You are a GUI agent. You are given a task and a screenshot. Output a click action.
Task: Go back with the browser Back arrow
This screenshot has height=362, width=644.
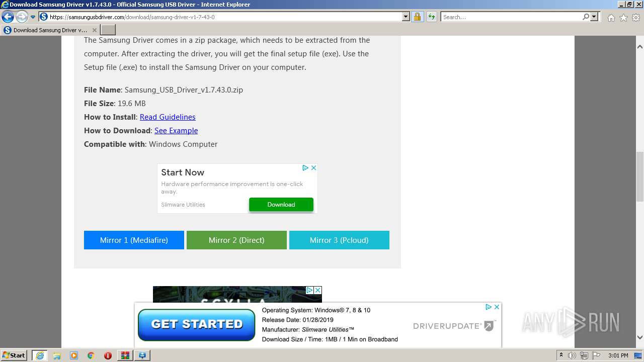(8, 17)
